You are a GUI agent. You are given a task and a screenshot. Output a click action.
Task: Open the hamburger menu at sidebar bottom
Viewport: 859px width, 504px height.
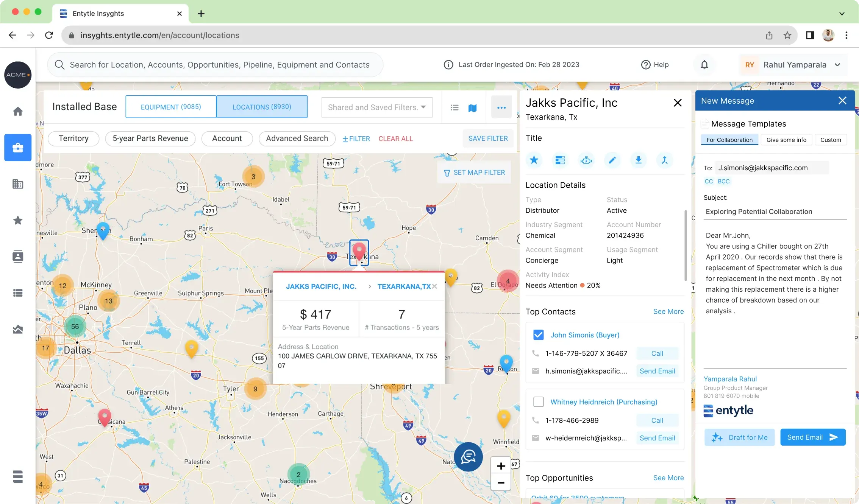(18, 477)
